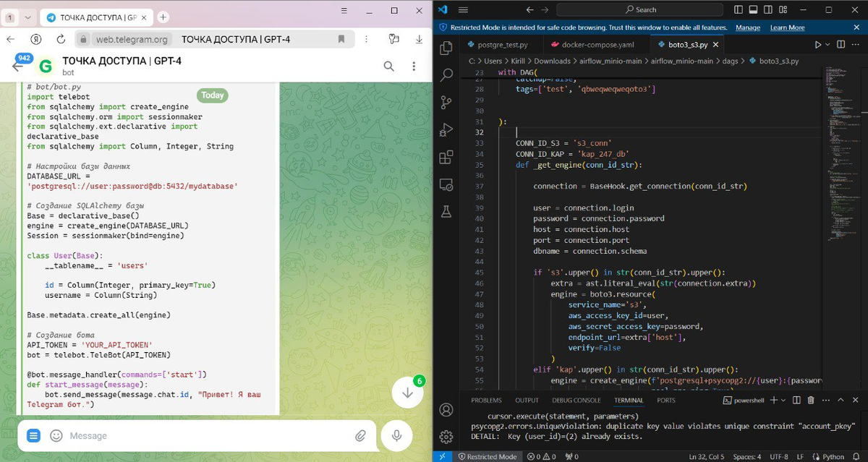Open Source Control view in VS Code

446,102
